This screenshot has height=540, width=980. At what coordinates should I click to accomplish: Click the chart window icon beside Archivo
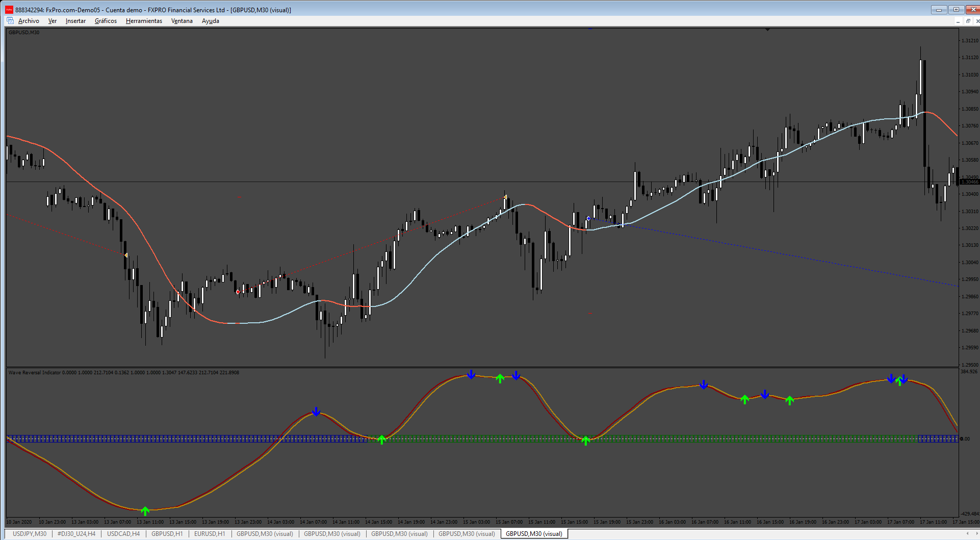point(10,21)
